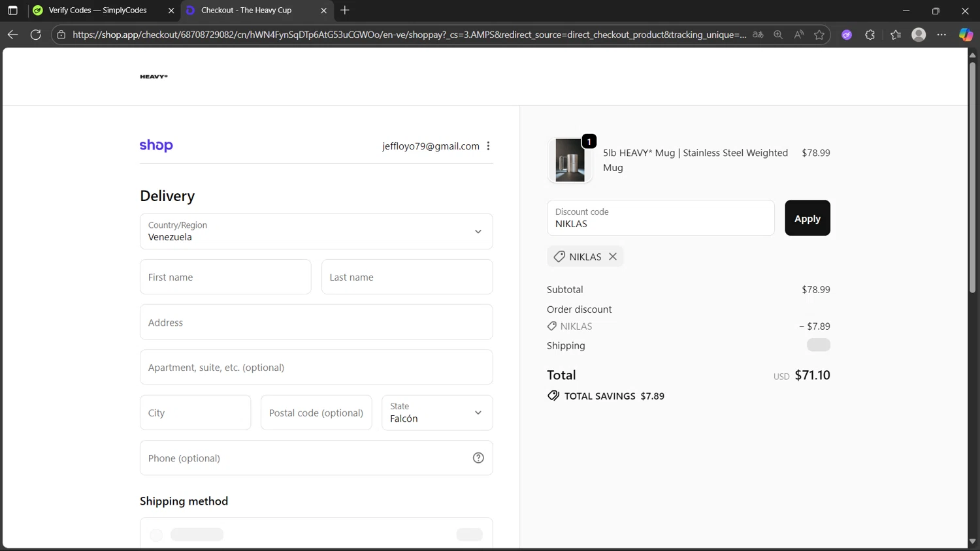This screenshot has width=980, height=551.
Task: Click the Subtotal $78.99 value
Action: [816, 289]
